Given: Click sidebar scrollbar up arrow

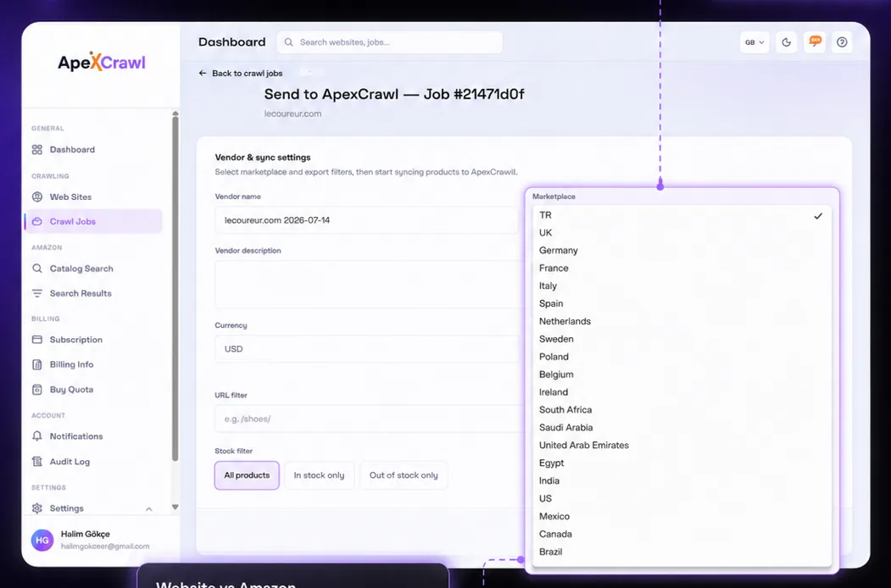Looking at the screenshot, I should pyautogui.click(x=175, y=114).
